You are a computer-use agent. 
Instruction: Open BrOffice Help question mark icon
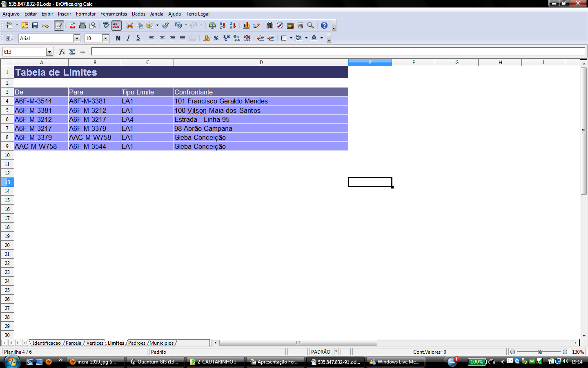click(x=324, y=25)
